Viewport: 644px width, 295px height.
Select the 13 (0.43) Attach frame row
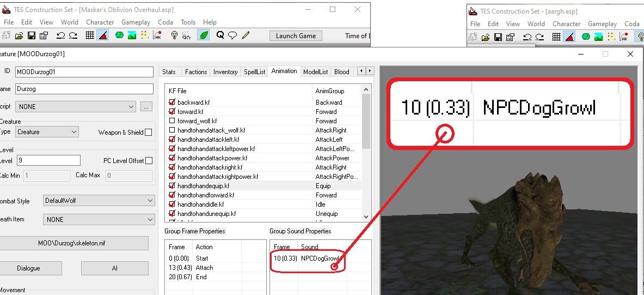[x=215, y=268]
